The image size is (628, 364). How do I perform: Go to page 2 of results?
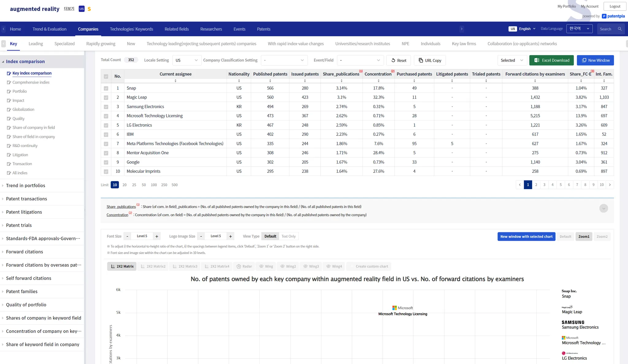[536, 185]
